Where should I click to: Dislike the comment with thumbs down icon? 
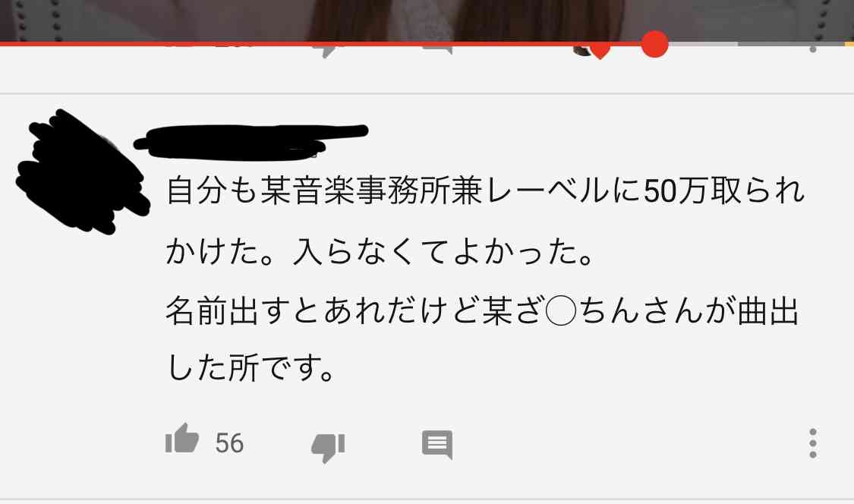328,447
